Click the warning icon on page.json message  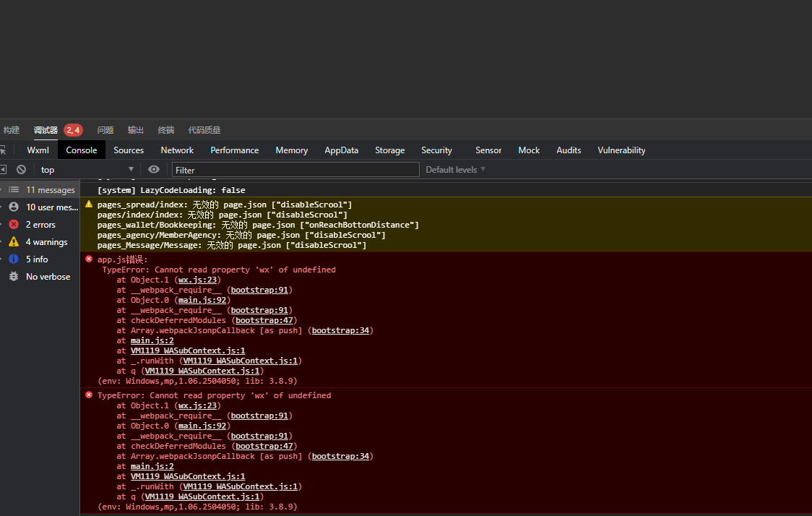point(89,204)
